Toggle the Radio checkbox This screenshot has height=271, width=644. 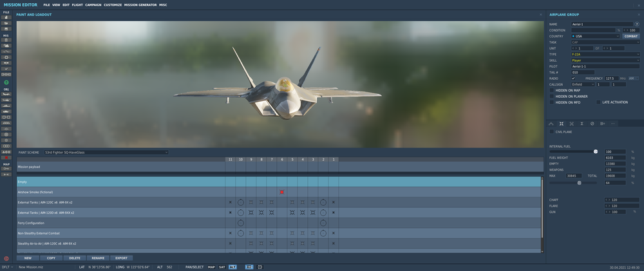573,79
